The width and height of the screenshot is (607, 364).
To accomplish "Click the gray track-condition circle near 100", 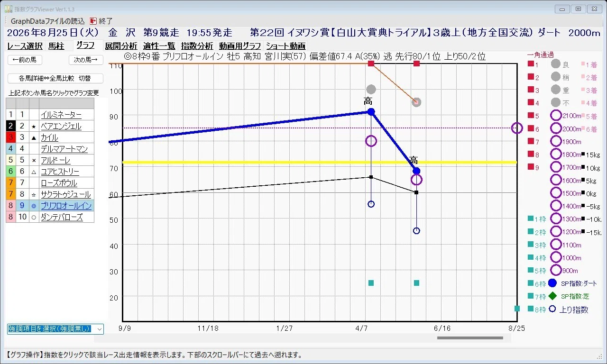I will tap(371, 90).
